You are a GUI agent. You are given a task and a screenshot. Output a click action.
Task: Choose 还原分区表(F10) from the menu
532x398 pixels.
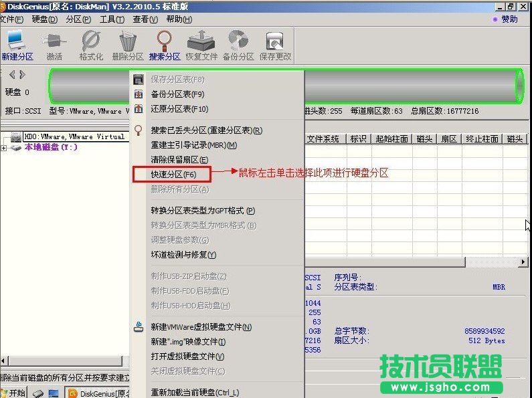(179, 109)
